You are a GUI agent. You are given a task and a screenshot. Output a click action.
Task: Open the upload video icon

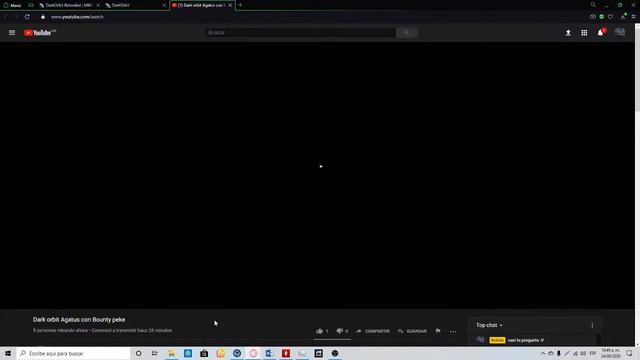tap(568, 33)
